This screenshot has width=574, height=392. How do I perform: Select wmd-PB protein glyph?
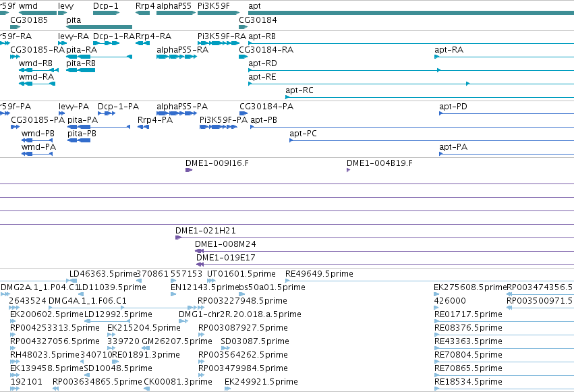[37, 140]
